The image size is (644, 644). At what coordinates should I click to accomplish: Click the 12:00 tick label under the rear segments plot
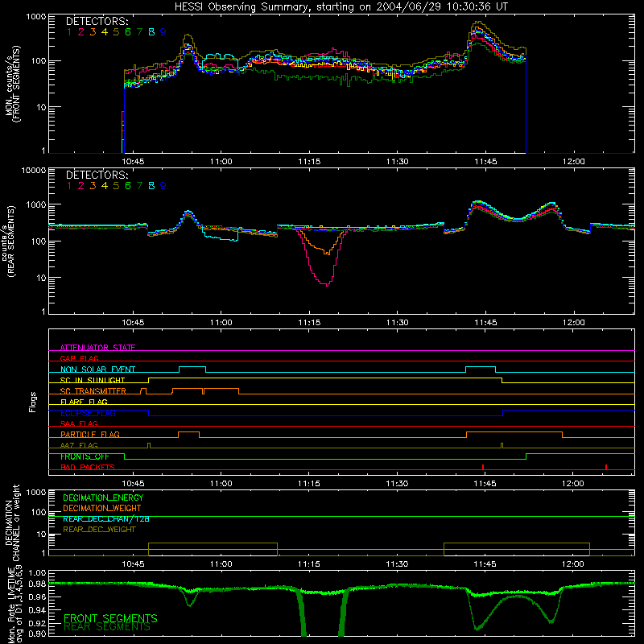pos(573,323)
